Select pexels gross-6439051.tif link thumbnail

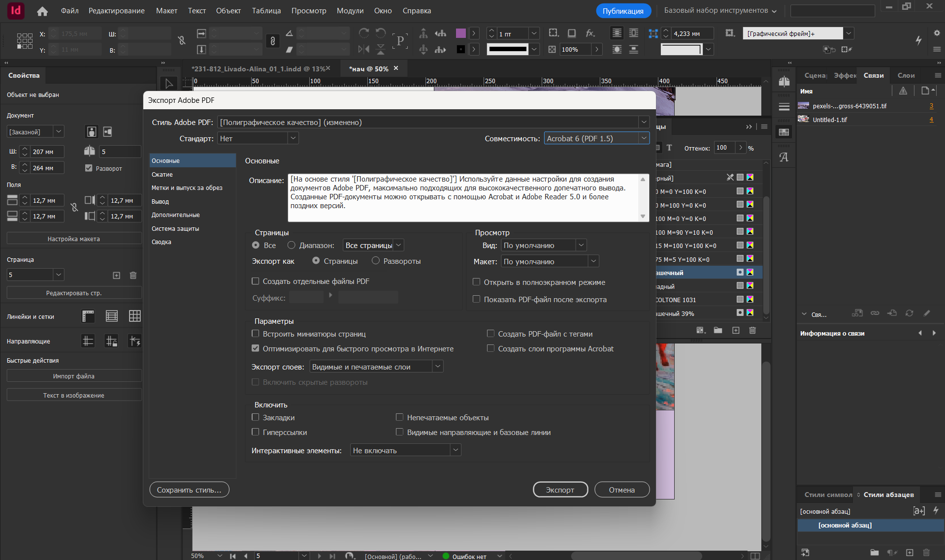804,106
